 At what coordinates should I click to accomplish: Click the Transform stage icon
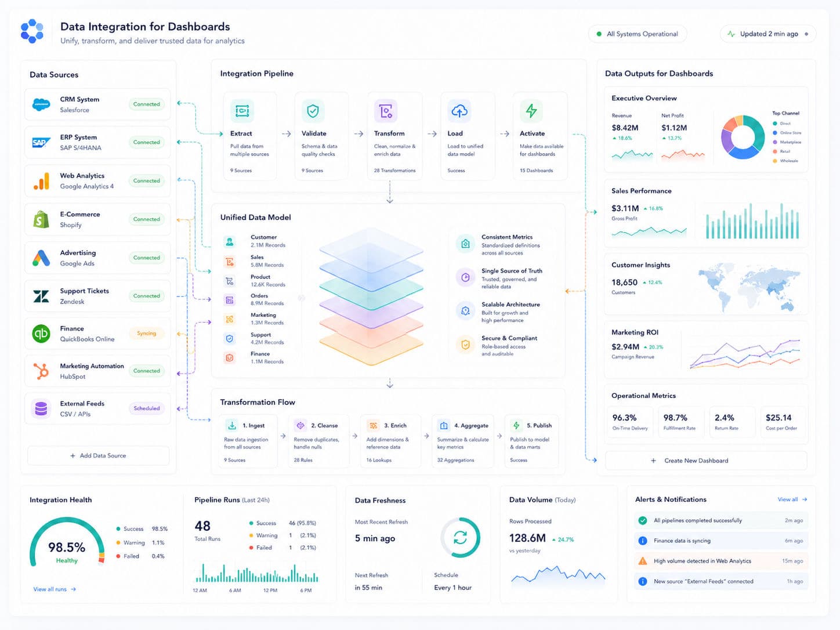(386, 110)
